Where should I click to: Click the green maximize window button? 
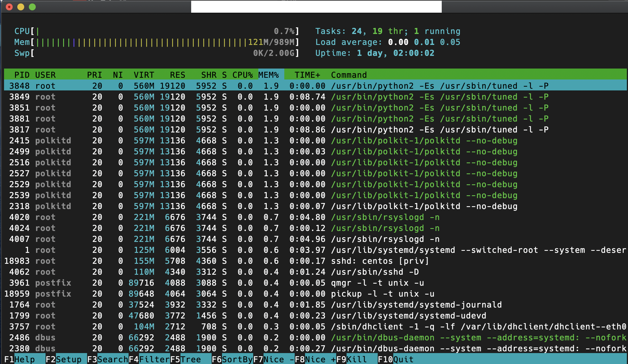(32, 7)
